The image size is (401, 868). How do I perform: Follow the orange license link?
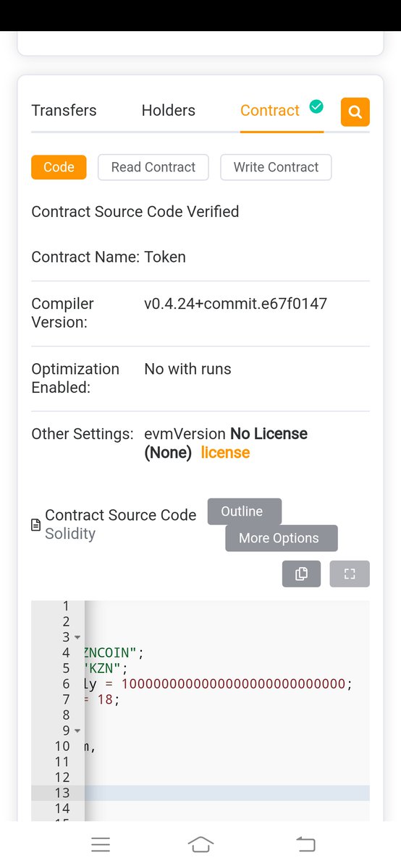225,453
